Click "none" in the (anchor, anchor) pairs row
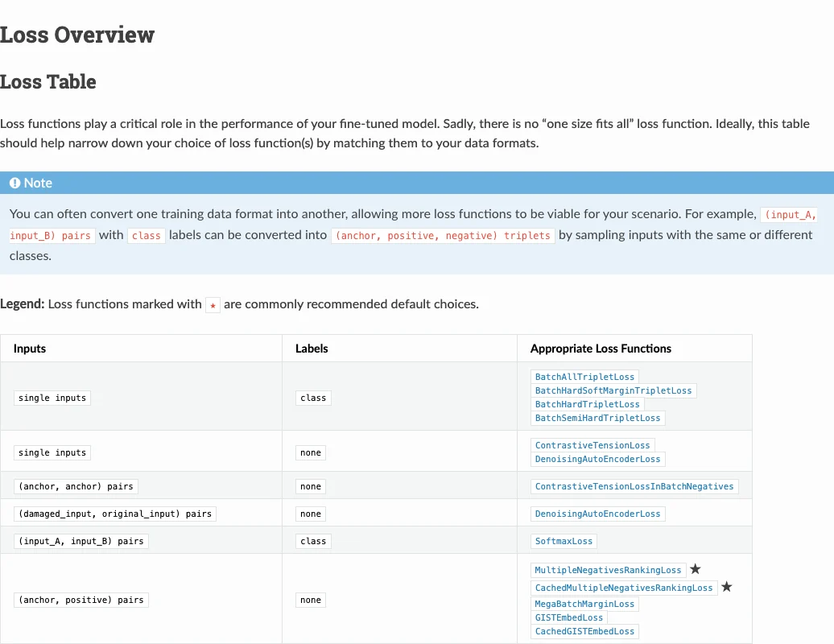This screenshot has height=644, width=834. click(x=311, y=486)
